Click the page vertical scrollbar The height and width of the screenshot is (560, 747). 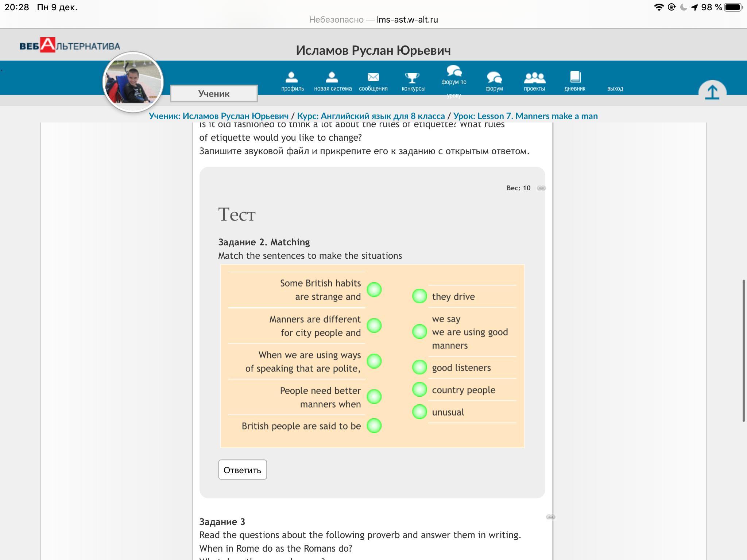pos(743,351)
